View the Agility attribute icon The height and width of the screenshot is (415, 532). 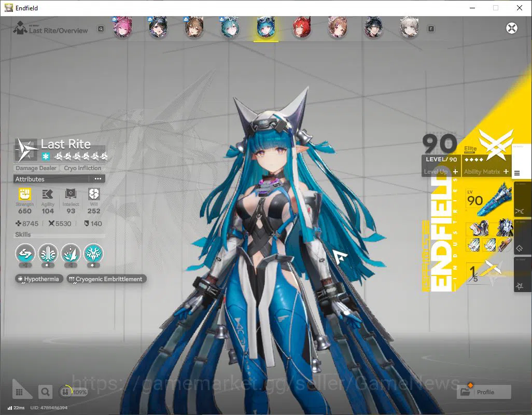coord(48,195)
